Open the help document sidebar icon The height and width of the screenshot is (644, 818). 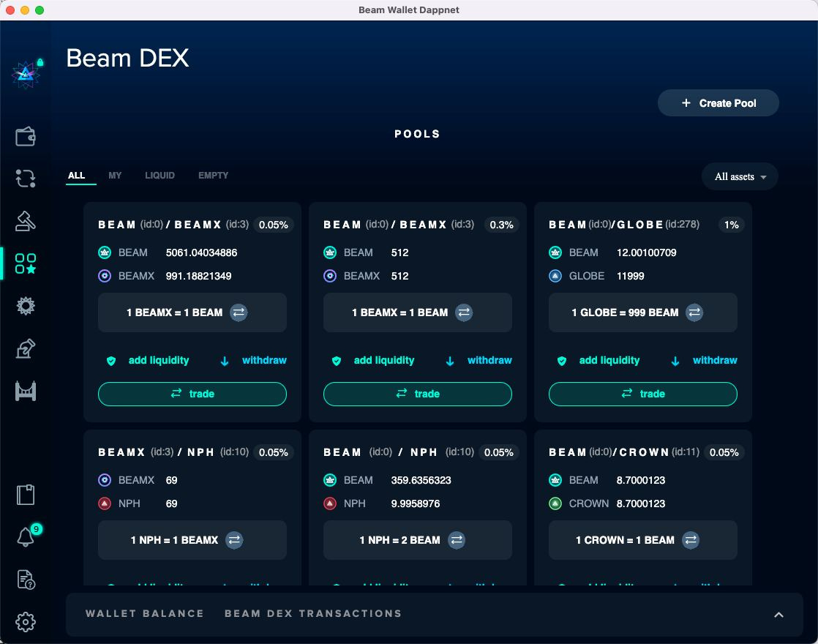26,580
